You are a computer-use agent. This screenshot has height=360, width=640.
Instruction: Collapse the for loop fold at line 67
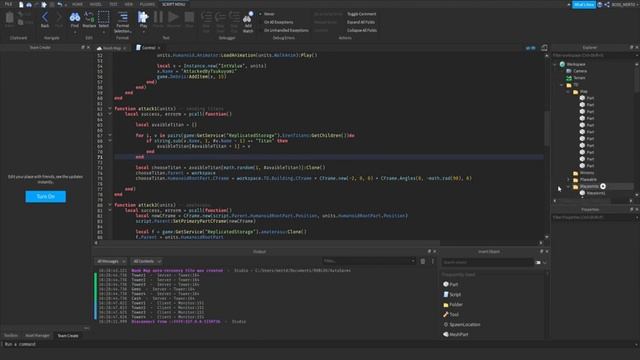click(x=110, y=135)
